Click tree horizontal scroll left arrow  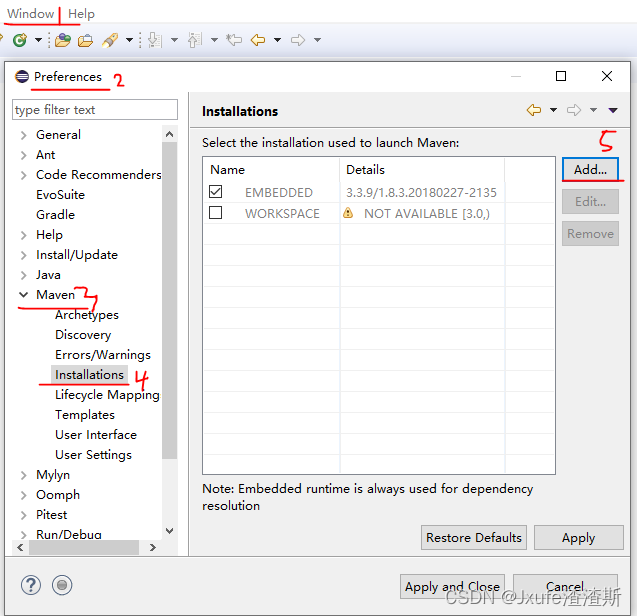pyautogui.click(x=20, y=547)
